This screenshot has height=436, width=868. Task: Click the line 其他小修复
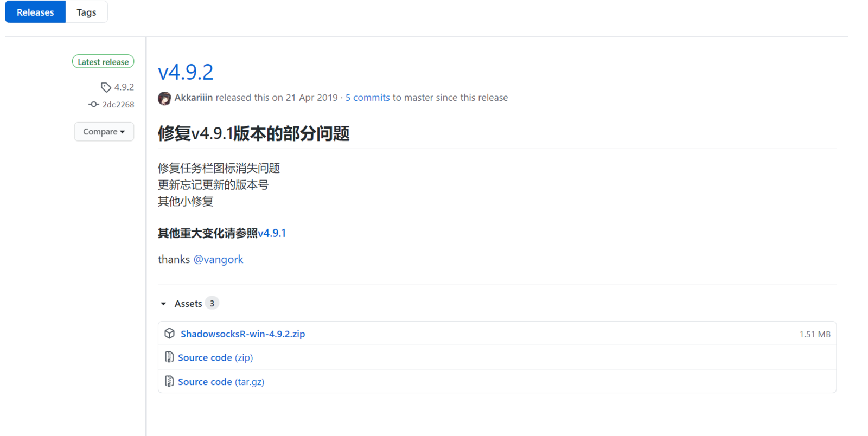(186, 201)
